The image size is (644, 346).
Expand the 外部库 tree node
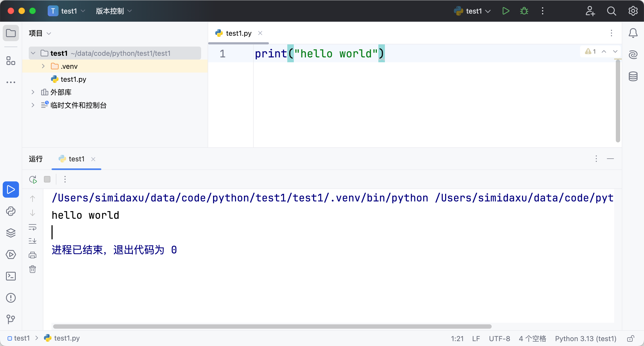pyautogui.click(x=33, y=92)
